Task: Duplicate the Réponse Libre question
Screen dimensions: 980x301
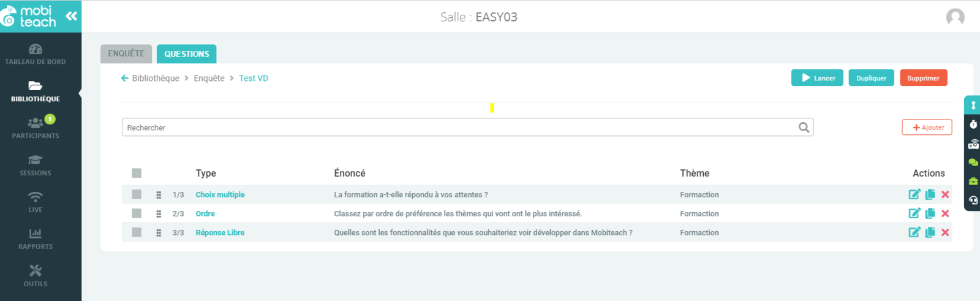Action: [x=930, y=232]
